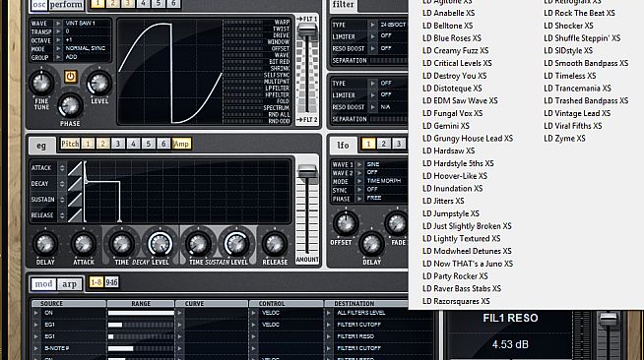Choose the LD Party Rocker XS preset
The height and width of the screenshot is (360, 644).
tap(455, 276)
